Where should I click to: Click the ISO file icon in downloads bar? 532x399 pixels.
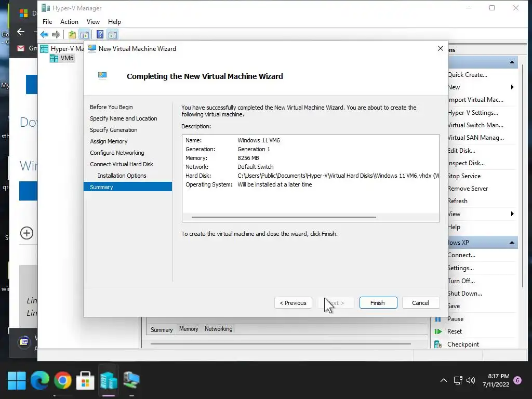point(24,342)
